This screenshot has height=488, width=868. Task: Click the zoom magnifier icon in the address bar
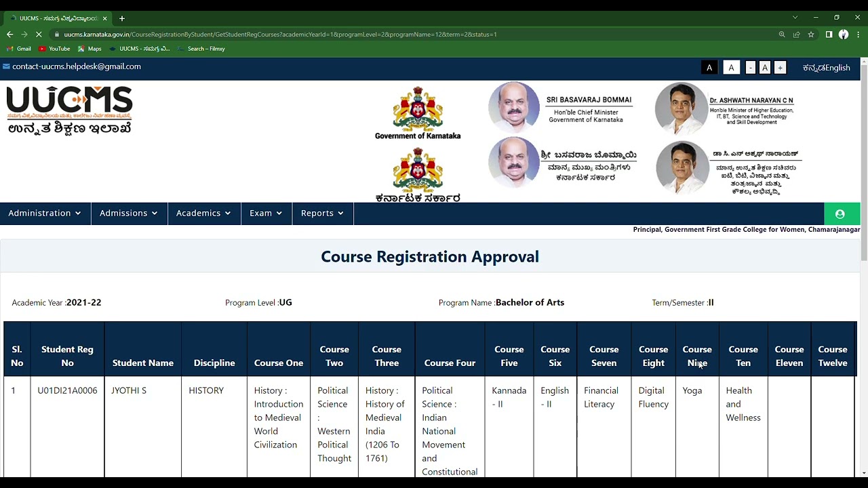[782, 35]
